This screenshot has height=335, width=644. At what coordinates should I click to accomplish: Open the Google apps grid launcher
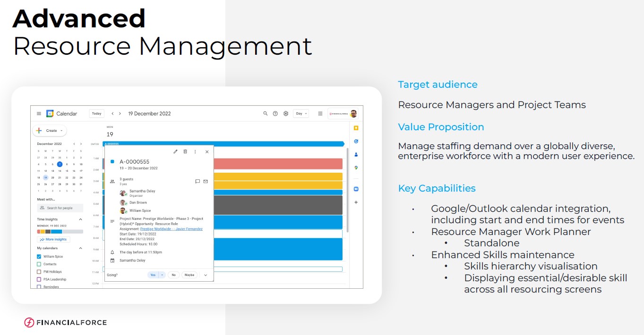click(x=320, y=114)
